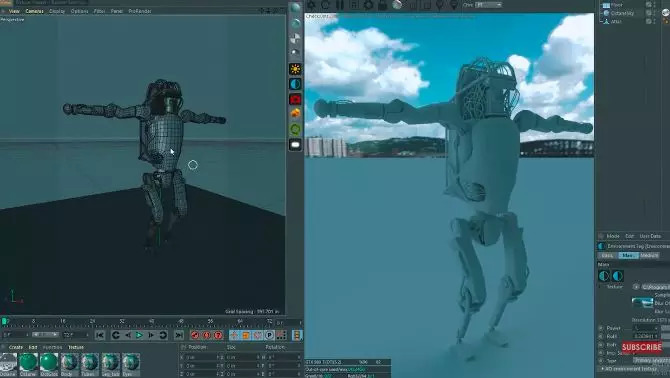Switch to the Medium tab
Viewport: 670px width, 378px height.
pos(649,255)
